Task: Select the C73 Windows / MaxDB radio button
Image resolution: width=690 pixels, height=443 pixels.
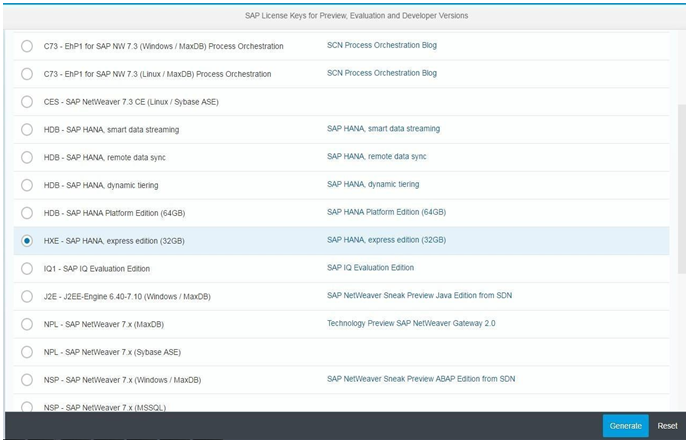Action: coord(27,46)
